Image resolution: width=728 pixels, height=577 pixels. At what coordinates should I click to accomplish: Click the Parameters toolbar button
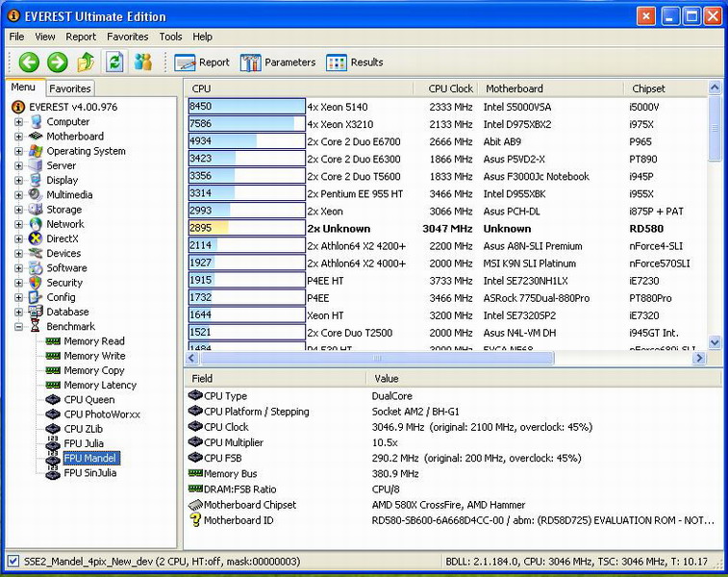(x=278, y=63)
